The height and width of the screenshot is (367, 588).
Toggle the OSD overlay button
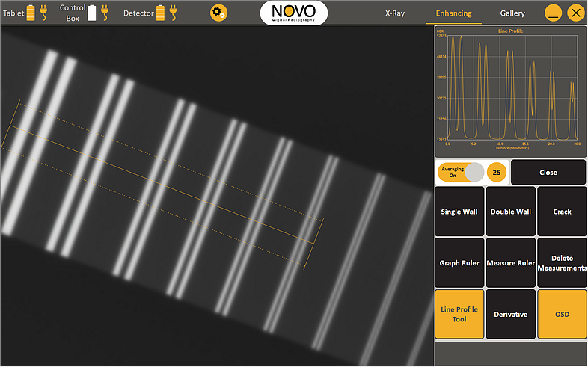pyautogui.click(x=562, y=314)
